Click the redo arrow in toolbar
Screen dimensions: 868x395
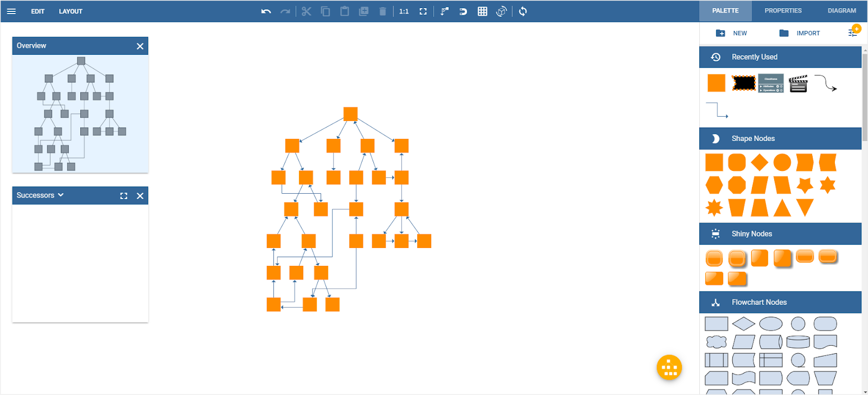click(x=285, y=11)
